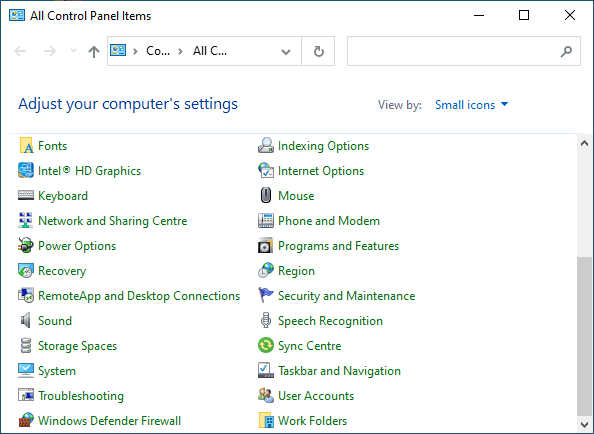
Task: Open the Sync Centre icon
Action: (266, 346)
